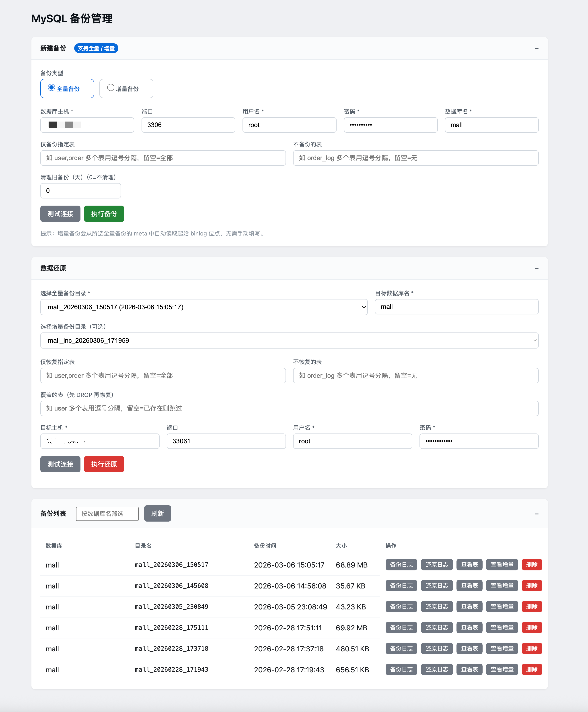Click the 清理旧备份 days input
This screenshot has width=588, height=712.
click(x=80, y=191)
